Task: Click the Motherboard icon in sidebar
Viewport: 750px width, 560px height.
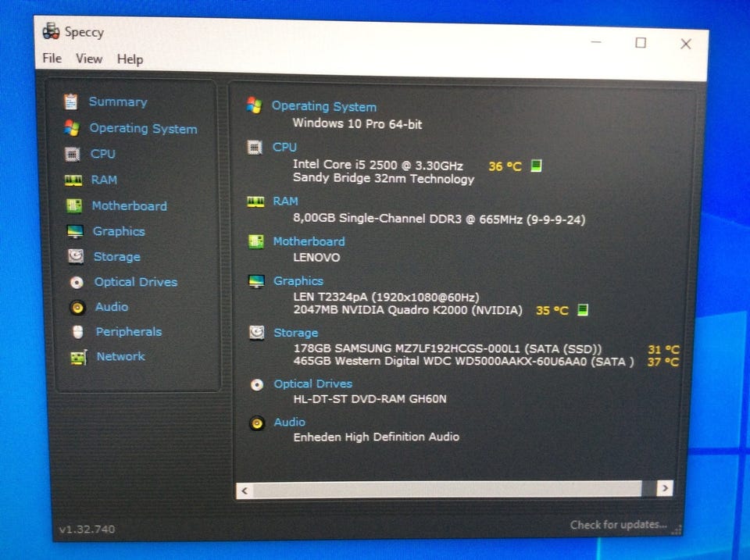Action: pos(74,205)
